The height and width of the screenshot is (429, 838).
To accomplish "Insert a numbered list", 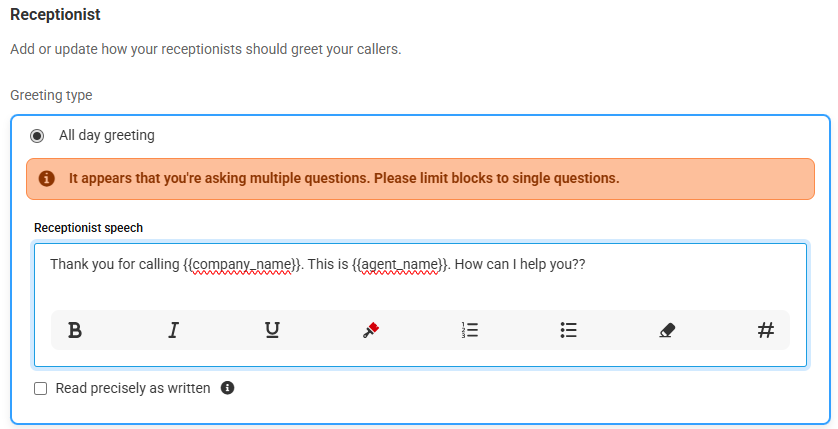I will (x=470, y=330).
